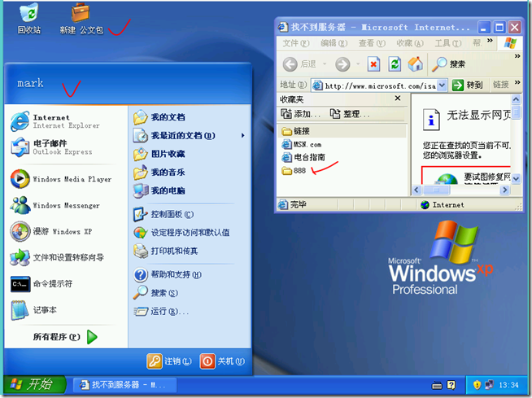The image size is (532, 398).
Task: Click the page's horizontal scrollbar right arrow
Action: pyautogui.click(x=505, y=190)
